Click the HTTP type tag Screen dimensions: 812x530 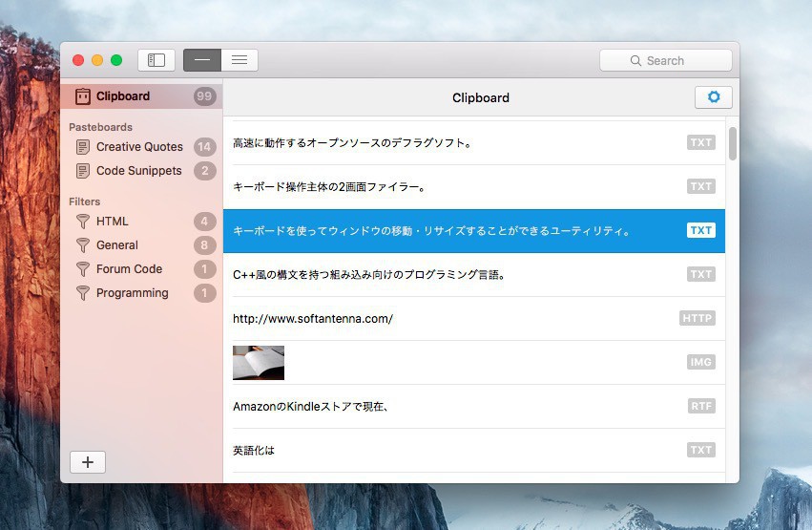coord(697,318)
